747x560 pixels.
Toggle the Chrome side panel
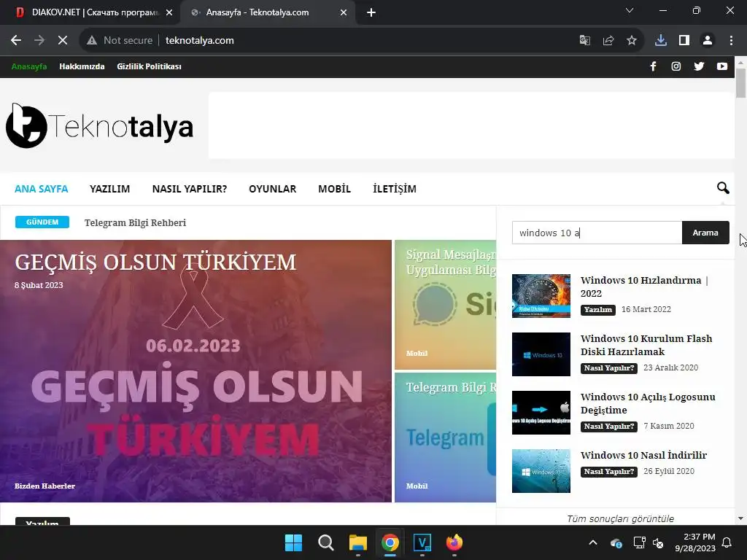pyautogui.click(x=684, y=41)
